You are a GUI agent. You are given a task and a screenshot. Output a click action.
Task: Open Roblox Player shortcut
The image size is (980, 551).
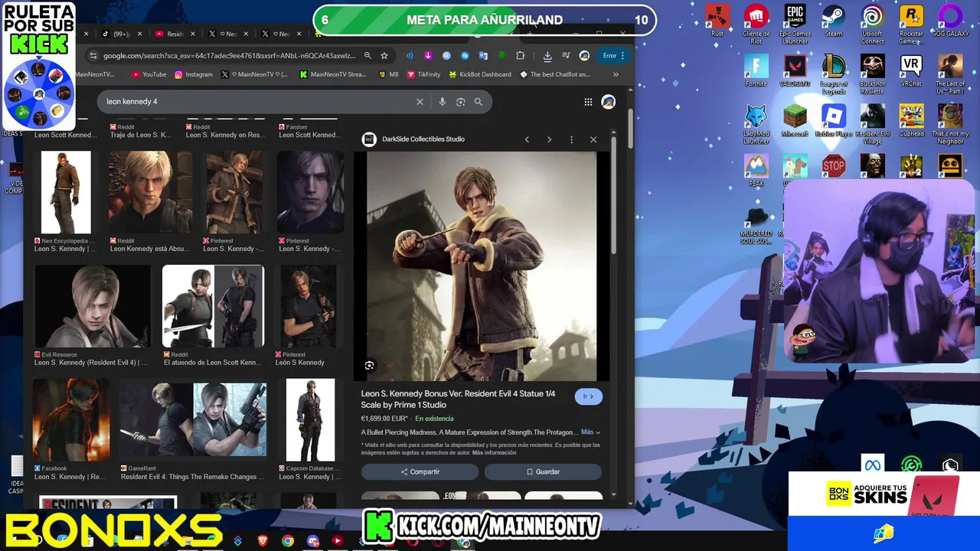pyautogui.click(x=834, y=121)
